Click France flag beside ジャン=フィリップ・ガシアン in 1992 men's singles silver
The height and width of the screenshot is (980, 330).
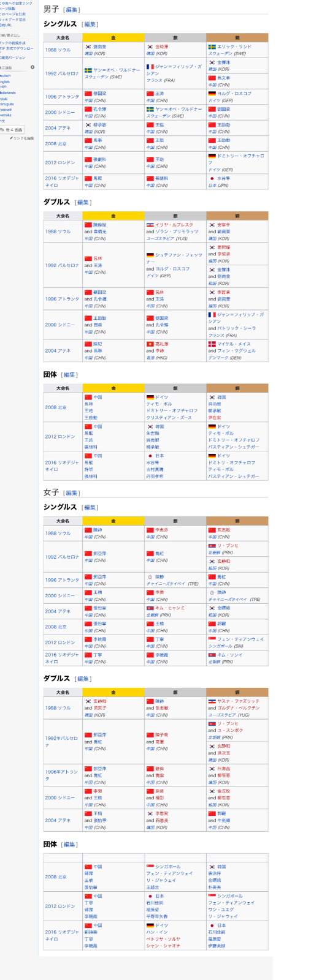coord(150,67)
